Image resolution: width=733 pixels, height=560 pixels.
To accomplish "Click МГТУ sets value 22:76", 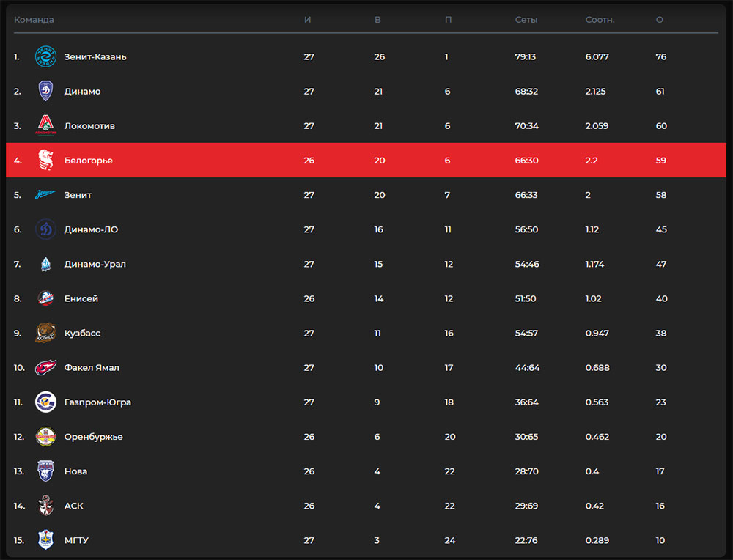I will pos(526,540).
